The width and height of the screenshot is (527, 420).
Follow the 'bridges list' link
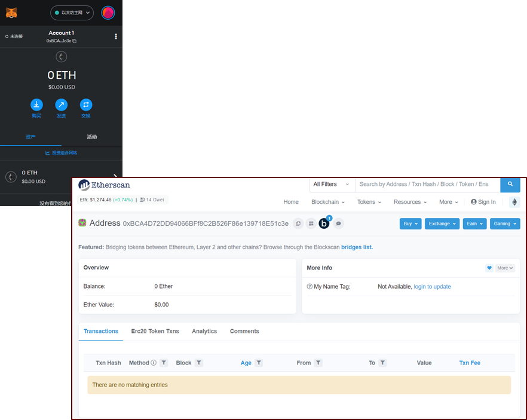[357, 247]
